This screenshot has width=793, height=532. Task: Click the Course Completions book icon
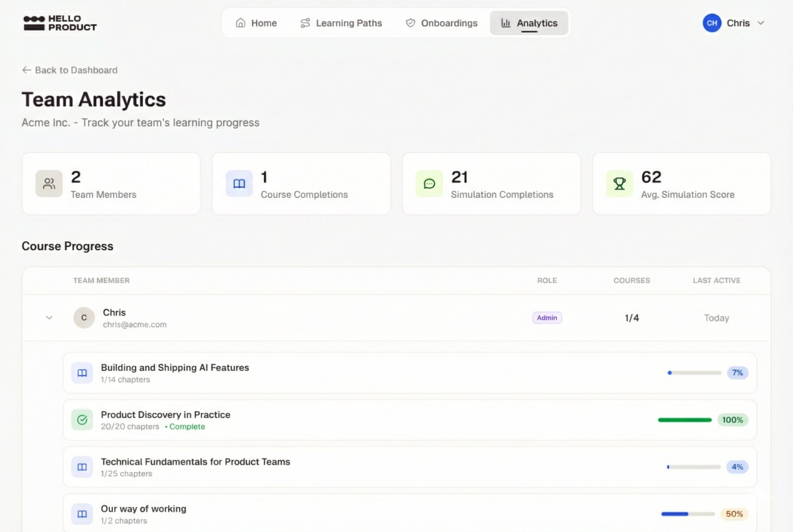(x=239, y=184)
